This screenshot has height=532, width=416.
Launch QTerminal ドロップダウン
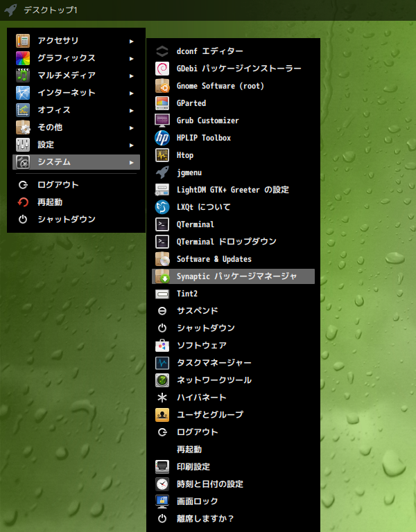(x=233, y=242)
